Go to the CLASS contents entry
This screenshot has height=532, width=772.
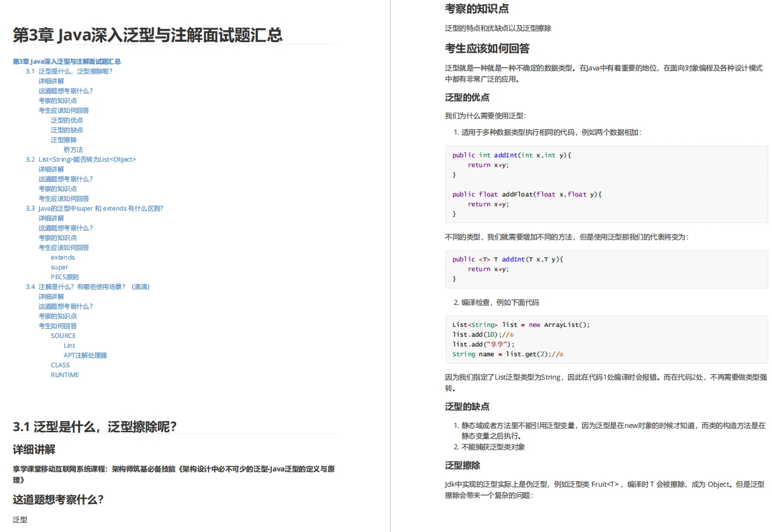coord(60,365)
